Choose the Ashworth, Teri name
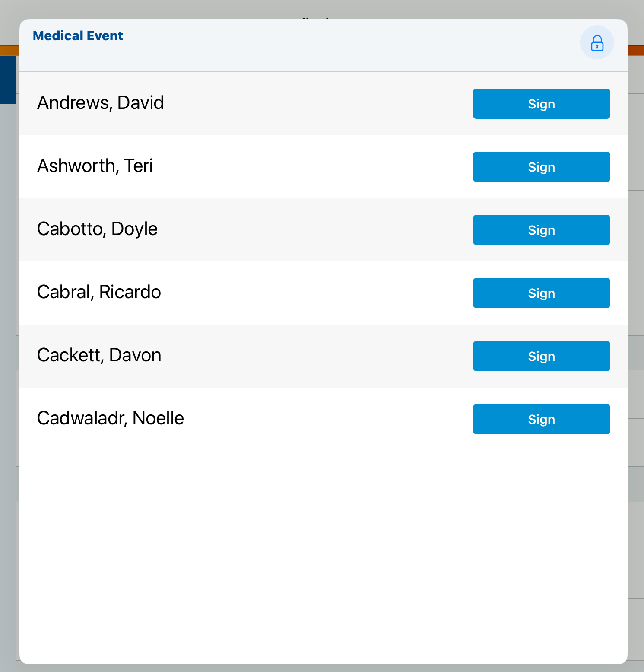644x672 pixels. point(95,166)
